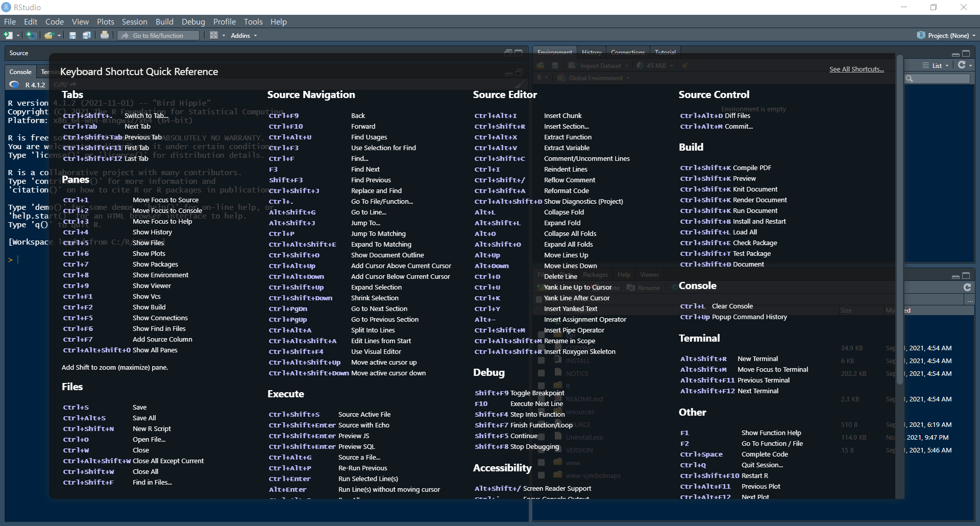Viewport: 980px width, 526px height.
Task: Click the R 4.1.2 version icon
Action: pyautogui.click(x=14, y=85)
